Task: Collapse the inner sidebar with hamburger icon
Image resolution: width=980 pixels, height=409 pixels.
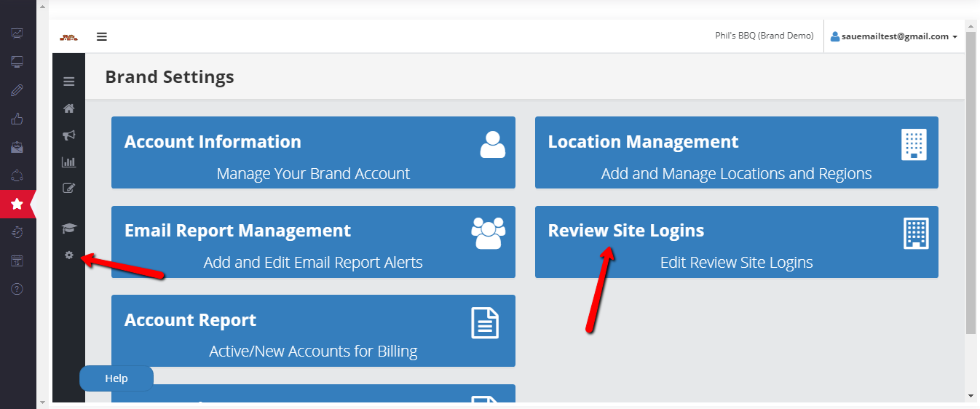Action: [69, 82]
